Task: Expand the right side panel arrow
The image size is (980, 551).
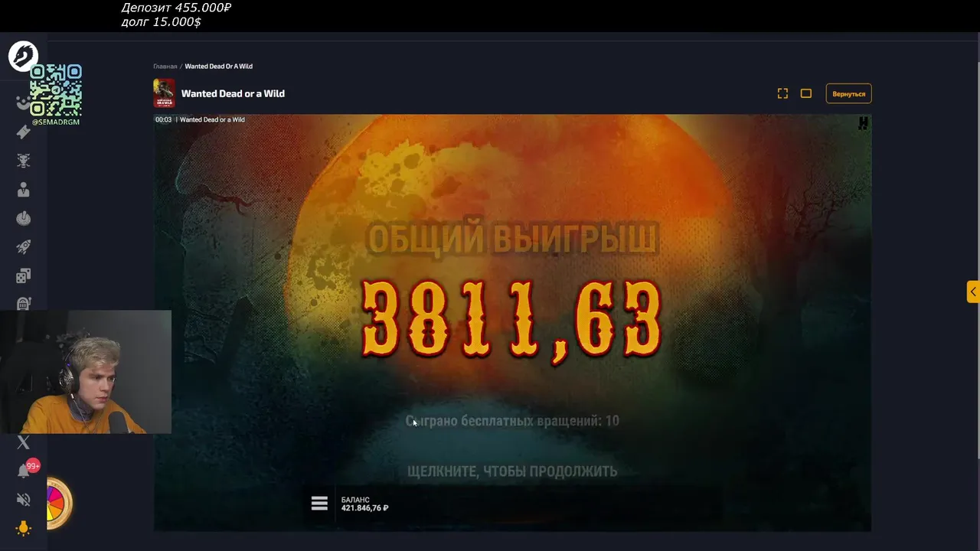Action: (x=973, y=292)
